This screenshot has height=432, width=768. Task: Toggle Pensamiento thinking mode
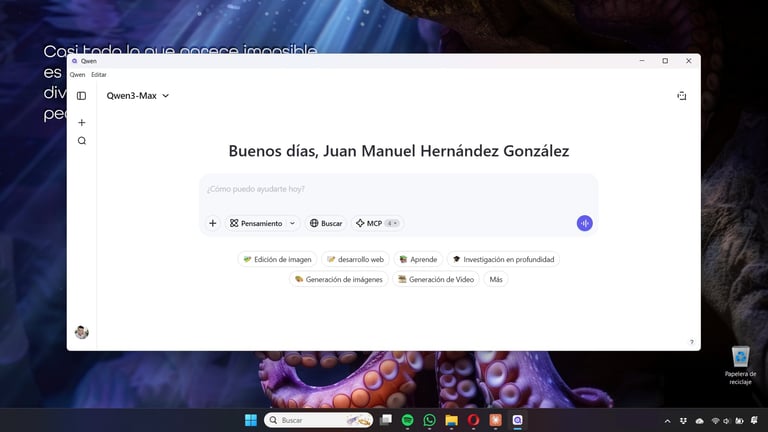click(256, 223)
